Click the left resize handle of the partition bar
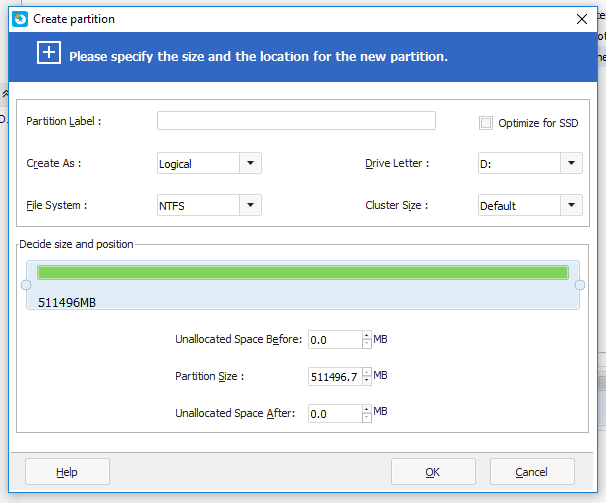This screenshot has height=503, width=606. coord(26,286)
